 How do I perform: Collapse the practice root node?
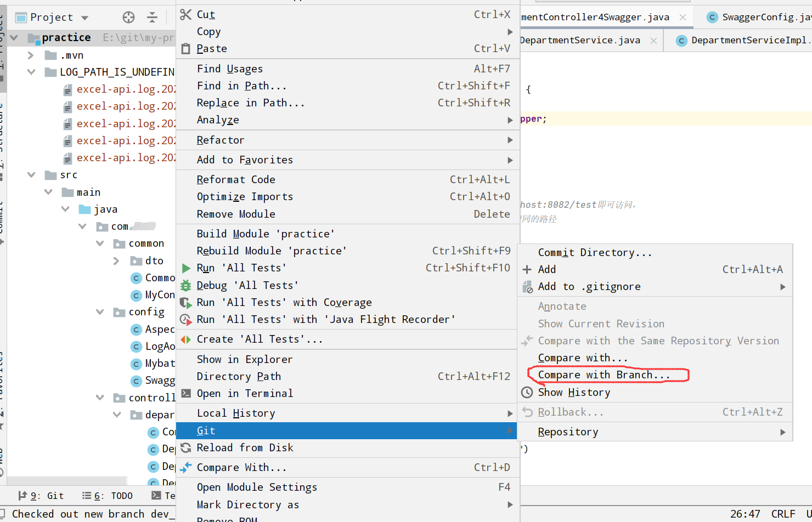click(x=14, y=38)
